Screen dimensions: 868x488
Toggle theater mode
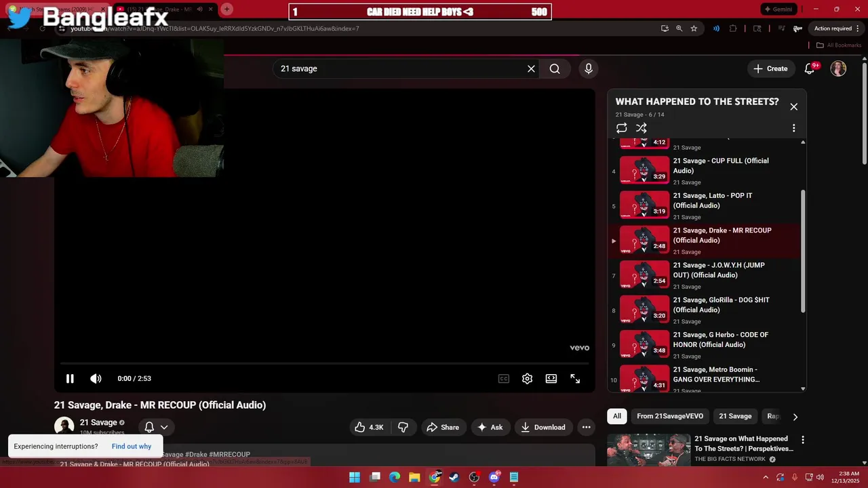[x=551, y=379]
